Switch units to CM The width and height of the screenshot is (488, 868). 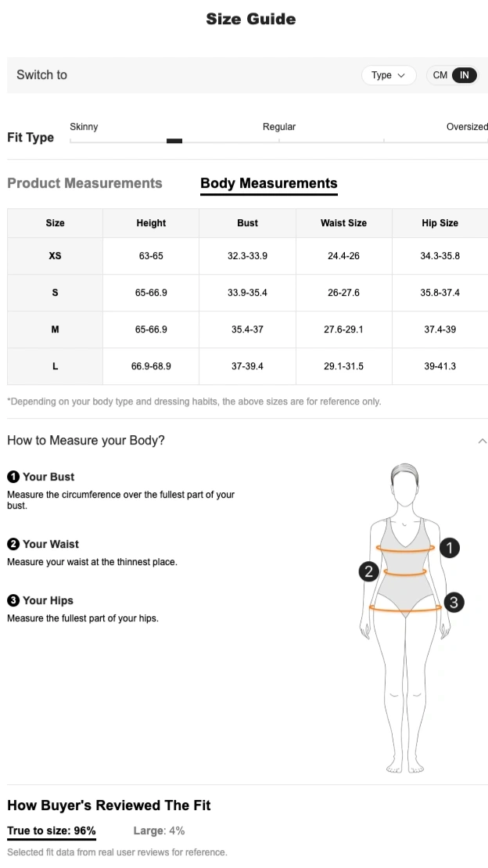point(440,75)
